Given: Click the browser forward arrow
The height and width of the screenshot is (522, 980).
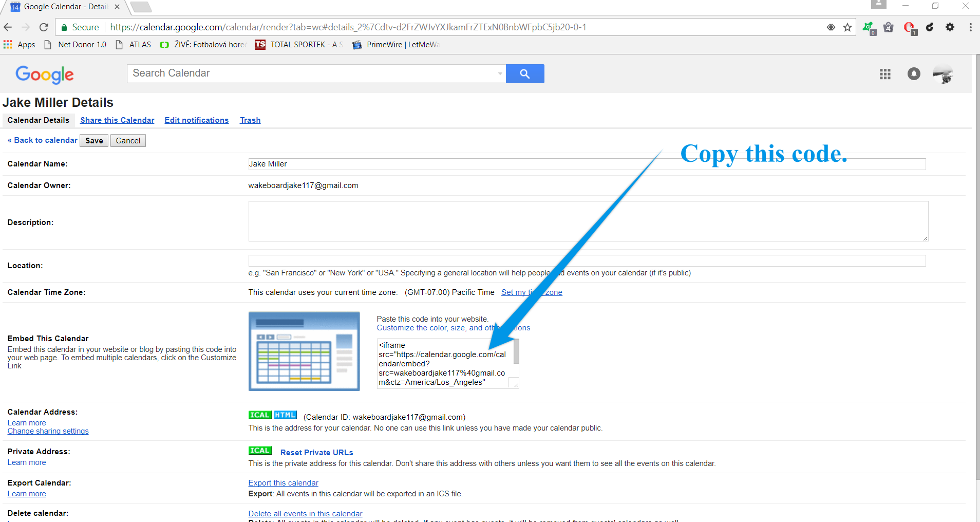Looking at the screenshot, I should pos(26,27).
